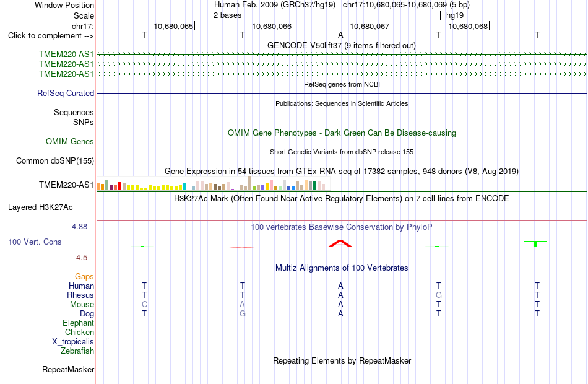Open the OMIM Genes track label
The height and width of the screenshot is (384, 588).
[x=70, y=141]
